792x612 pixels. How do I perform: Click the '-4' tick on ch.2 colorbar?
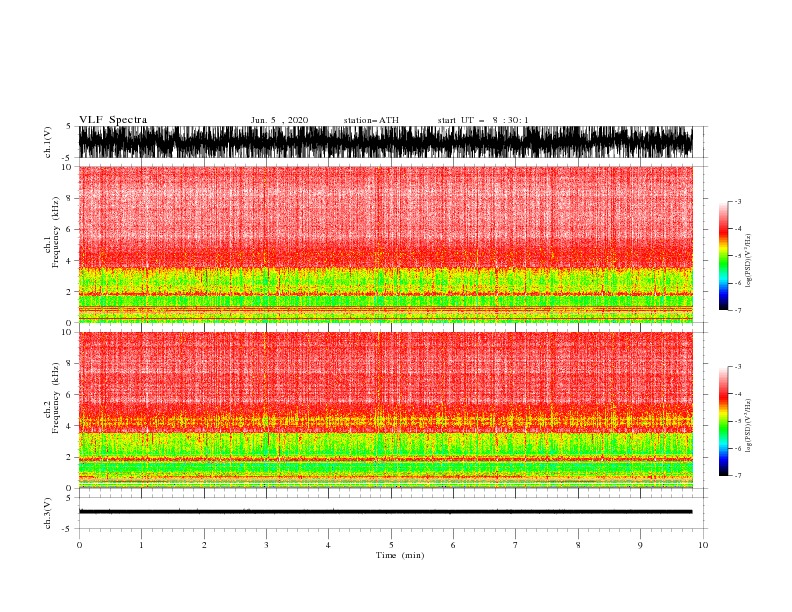click(x=738, y=394)
